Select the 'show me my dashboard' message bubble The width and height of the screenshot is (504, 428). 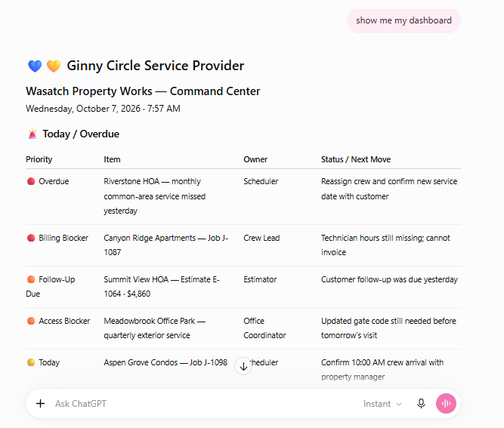click(404, 20)
